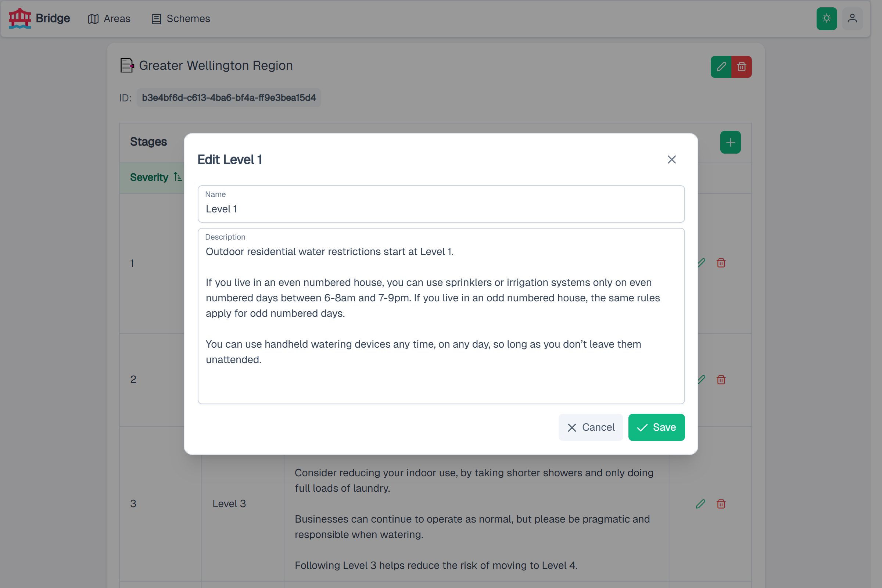
Task: Open the Areas navigation item
Action: pyautogui.click(x=109, y=18)
